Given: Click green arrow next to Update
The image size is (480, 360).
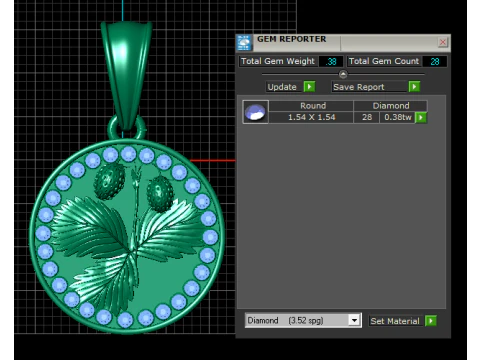Looking at the screenshot, I should point(310,87).
